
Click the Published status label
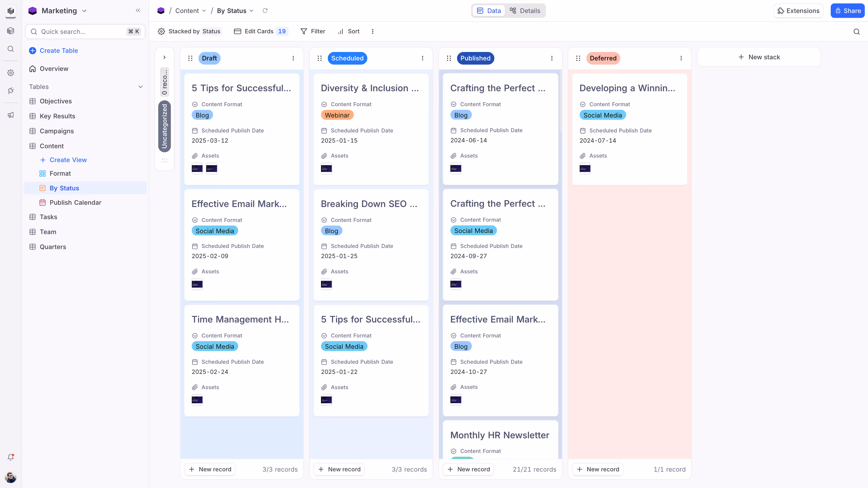476,58
